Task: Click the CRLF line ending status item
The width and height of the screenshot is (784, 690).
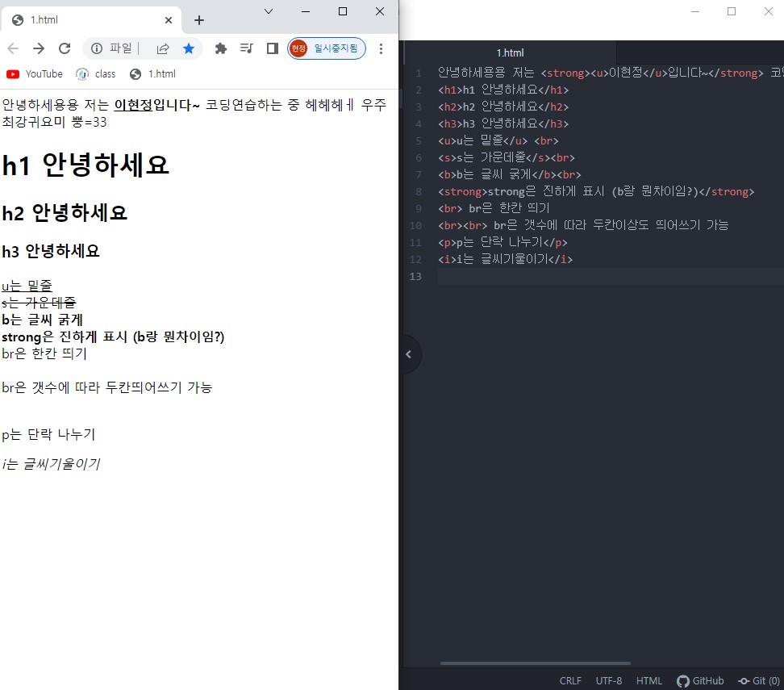Action: click(x=570, y=680)
